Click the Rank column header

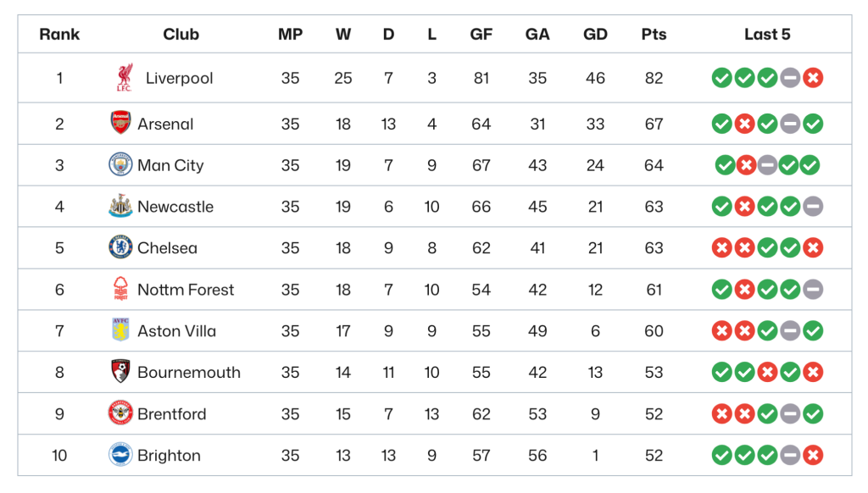click(59, 34)
